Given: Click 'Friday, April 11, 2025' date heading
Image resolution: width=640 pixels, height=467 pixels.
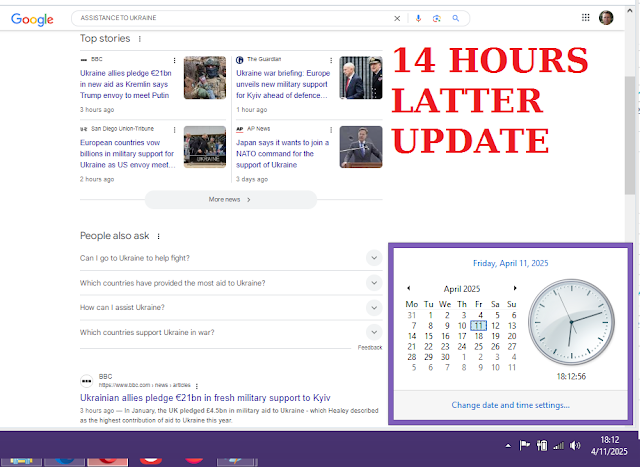Looking at the screenshot, I should coord(510,263).
